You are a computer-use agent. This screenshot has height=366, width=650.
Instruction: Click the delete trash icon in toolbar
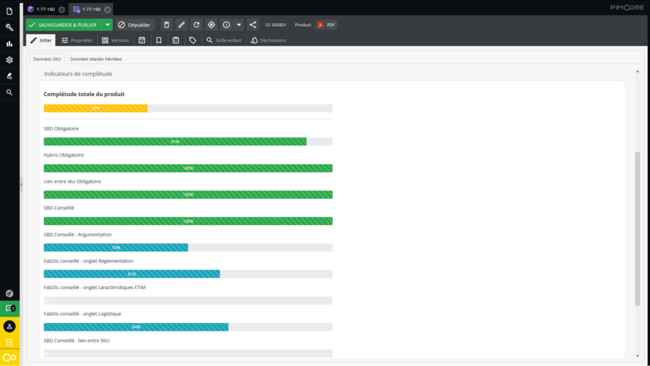point(166,25)
